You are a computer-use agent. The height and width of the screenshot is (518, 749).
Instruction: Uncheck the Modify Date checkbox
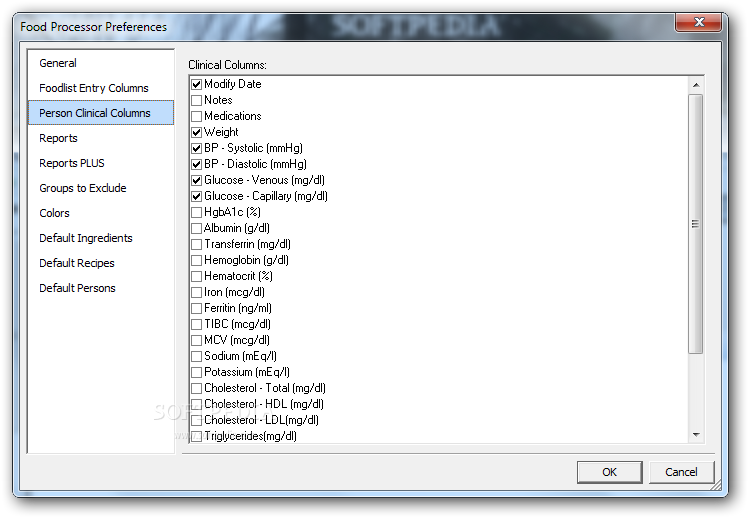pyautogui.click(x=196, y=85)
